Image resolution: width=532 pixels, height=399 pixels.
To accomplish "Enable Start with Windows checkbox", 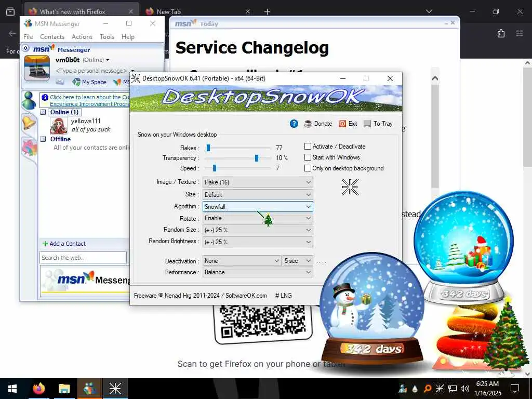I will 308,157.
